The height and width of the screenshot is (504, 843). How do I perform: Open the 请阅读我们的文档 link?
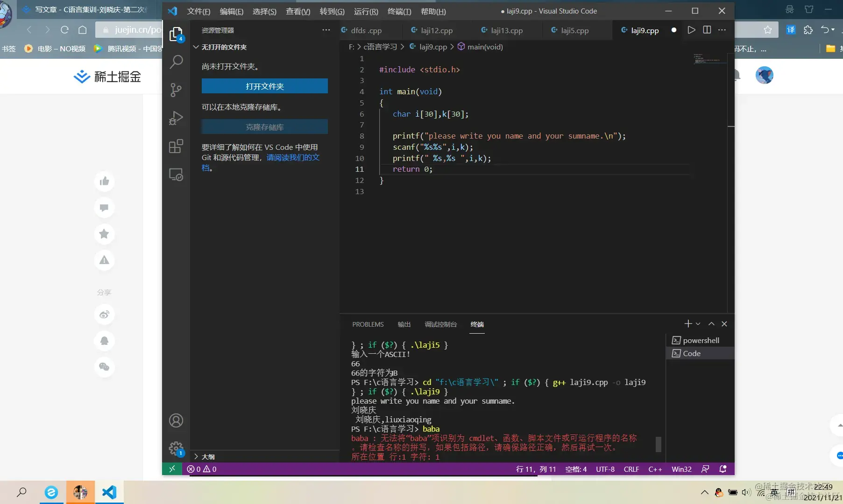293,158
